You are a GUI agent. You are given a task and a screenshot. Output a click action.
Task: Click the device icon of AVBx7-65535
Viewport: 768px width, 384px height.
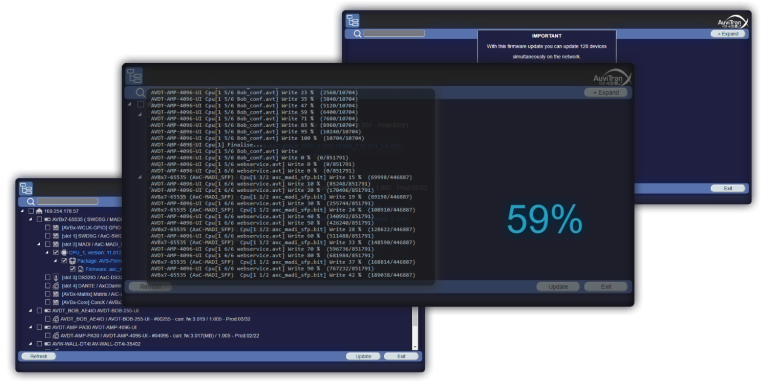point(48,219)
